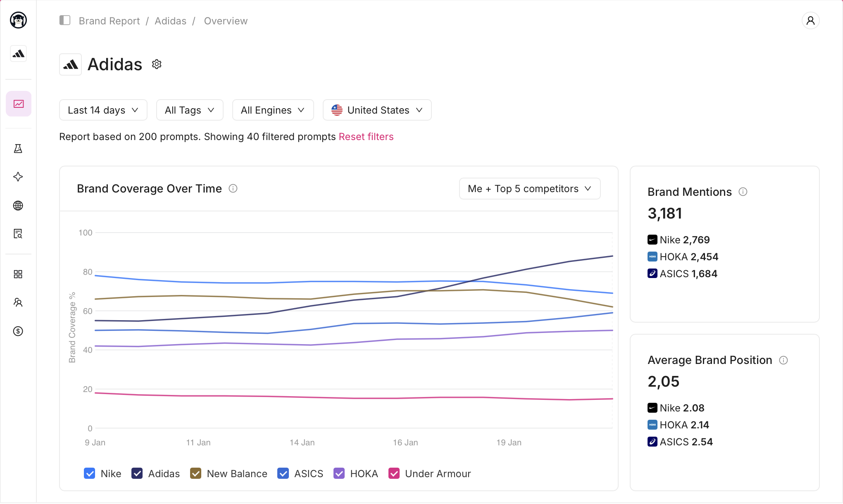The width and height of the screenshot is (843, 504).
Task: Open the dollar billing sidebar icon
Action: pos(18,331)
